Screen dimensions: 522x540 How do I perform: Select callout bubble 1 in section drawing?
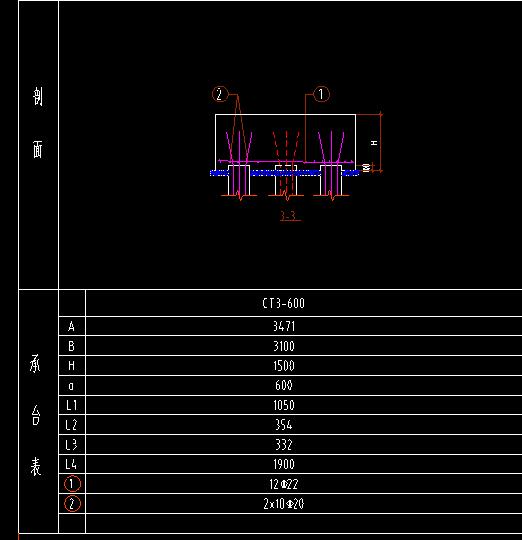tap(321, 94)
